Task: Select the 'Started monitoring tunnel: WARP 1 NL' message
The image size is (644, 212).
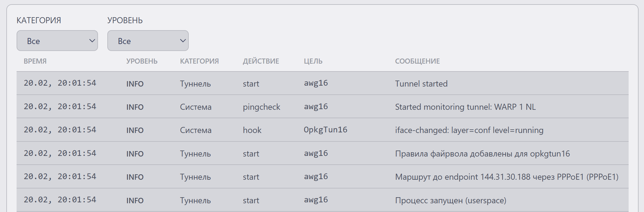Action: [x=465, y=107]
